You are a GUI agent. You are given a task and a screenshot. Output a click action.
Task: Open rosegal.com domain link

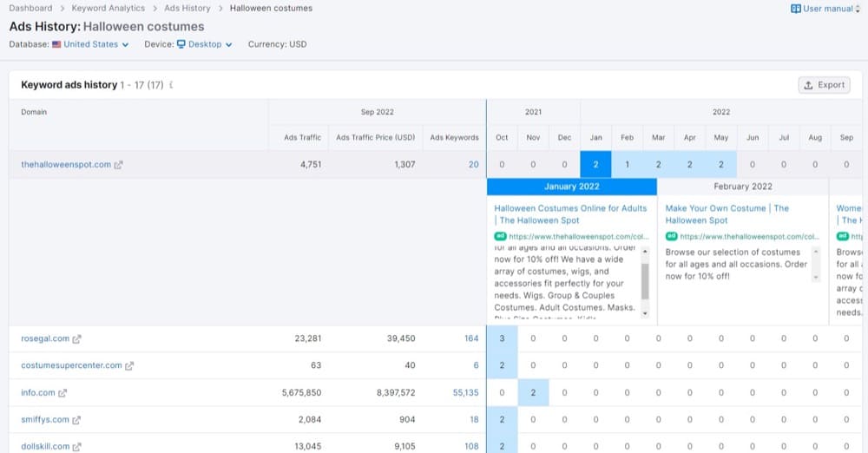pyautogui.click(x=43, y=339)
